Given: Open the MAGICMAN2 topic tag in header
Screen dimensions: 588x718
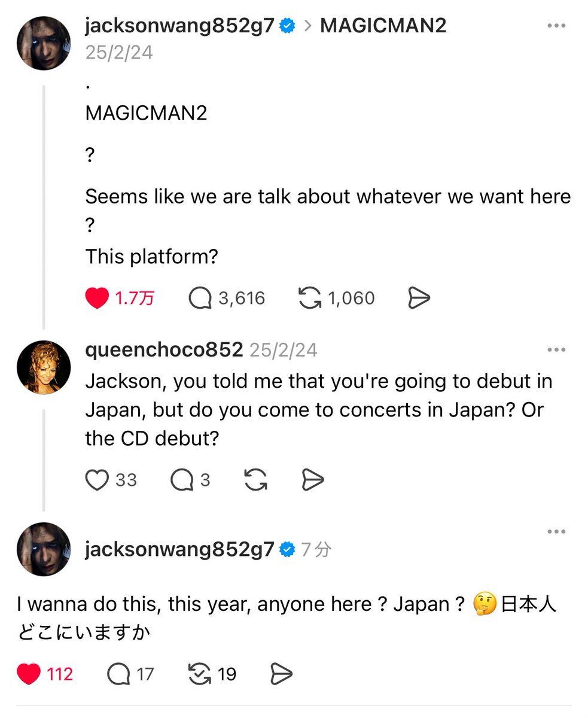Looking at the screenshot, I should point(383,25).
